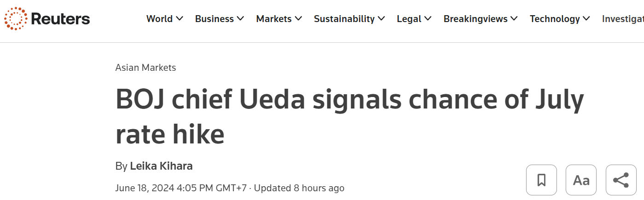Open the Asian Markets category link

(146, 68)
